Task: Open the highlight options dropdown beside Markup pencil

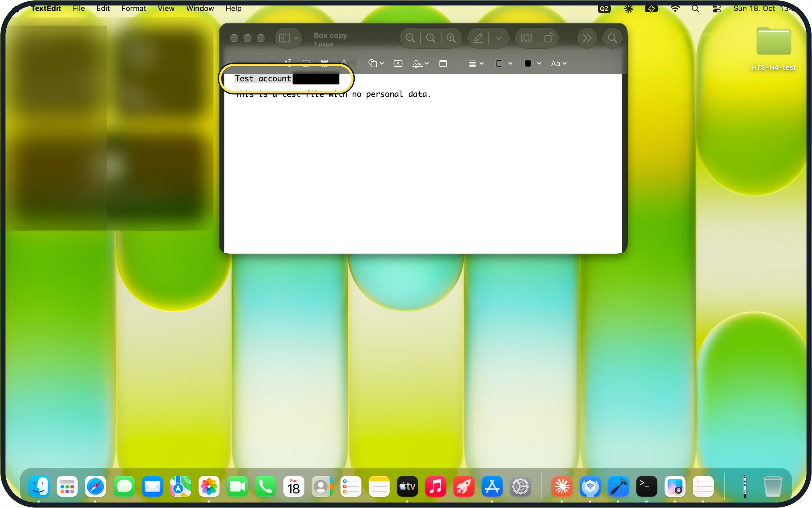Action: 499,38
